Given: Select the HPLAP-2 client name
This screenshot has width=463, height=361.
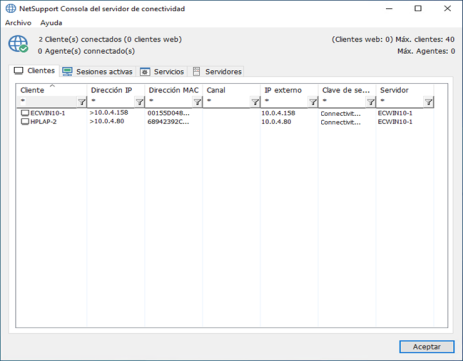Looking at the screenshot, I should pos(44,122).
